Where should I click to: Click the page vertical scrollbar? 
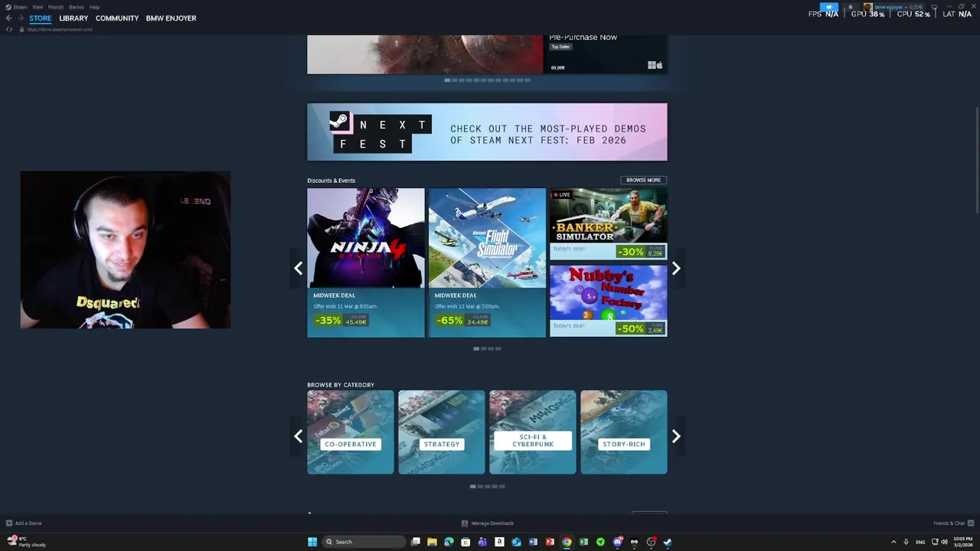click(x=976, y=161)
